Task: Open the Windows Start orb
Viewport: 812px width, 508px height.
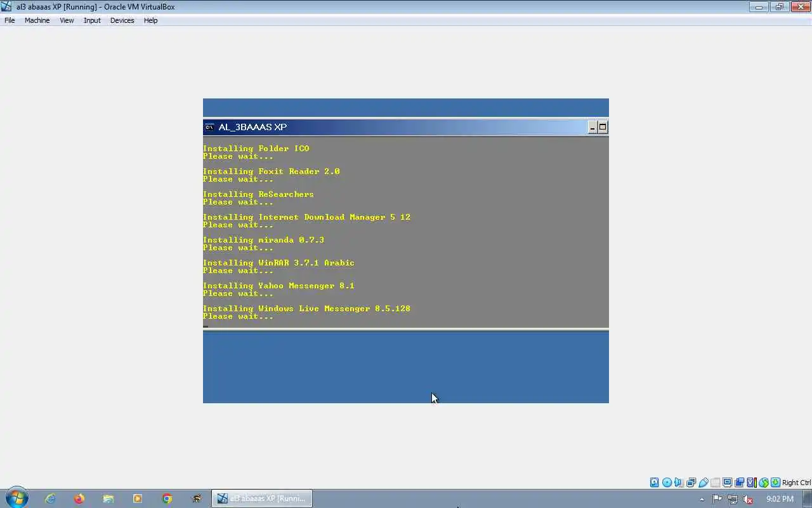Action: point(17,498)
